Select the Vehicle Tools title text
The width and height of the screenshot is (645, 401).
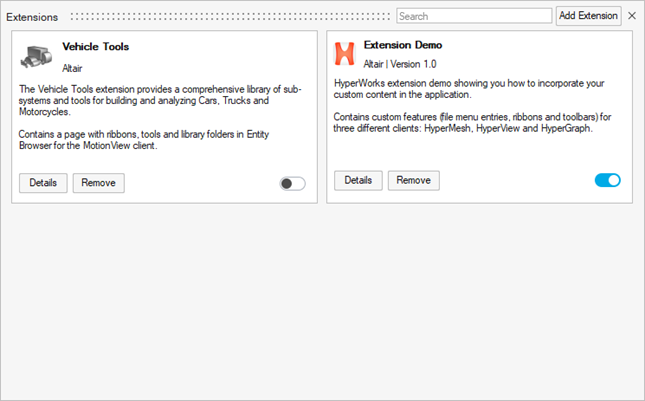tap(95, 46)
